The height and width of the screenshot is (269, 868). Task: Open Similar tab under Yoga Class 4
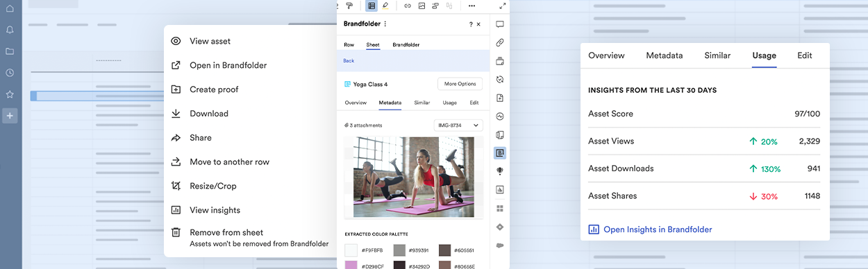tap(422, 103)
